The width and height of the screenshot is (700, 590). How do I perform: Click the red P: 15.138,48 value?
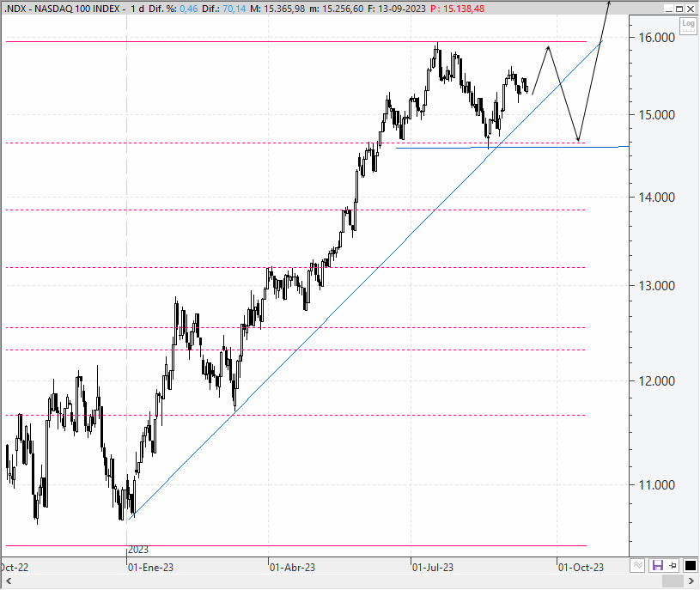(458, 9)
